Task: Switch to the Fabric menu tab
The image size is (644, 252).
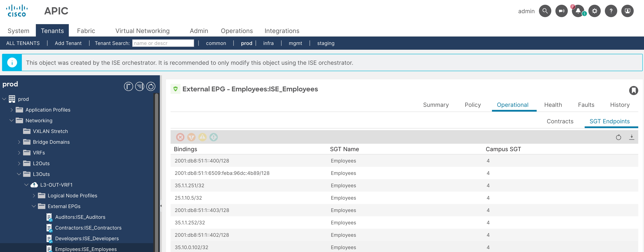Action: pyautogui.click(x=86, y=31)
